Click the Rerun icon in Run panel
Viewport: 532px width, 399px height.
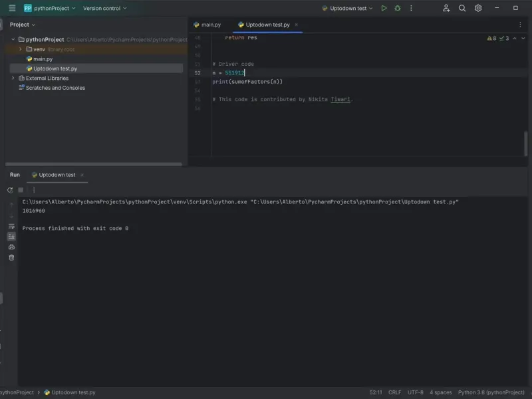(11, 190)
